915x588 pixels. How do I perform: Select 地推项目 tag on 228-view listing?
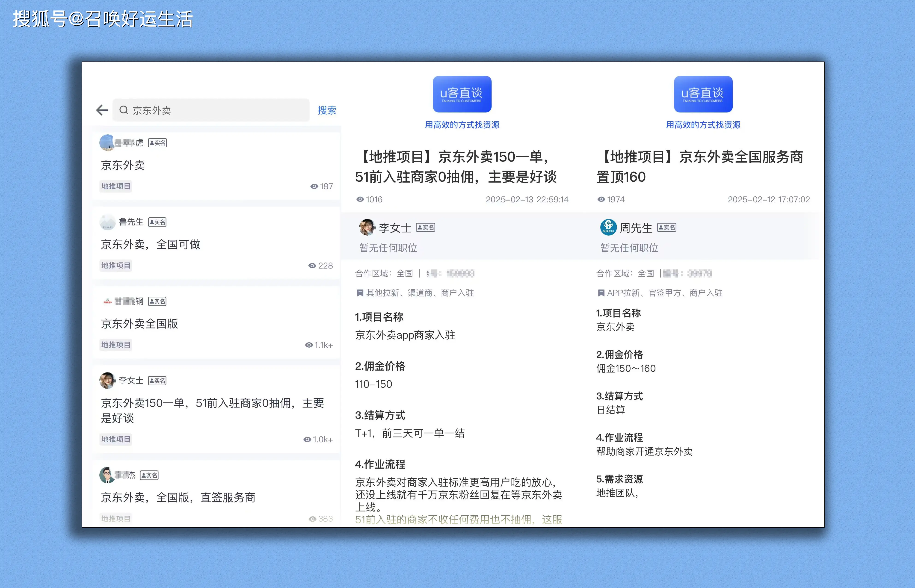(116, 265)
